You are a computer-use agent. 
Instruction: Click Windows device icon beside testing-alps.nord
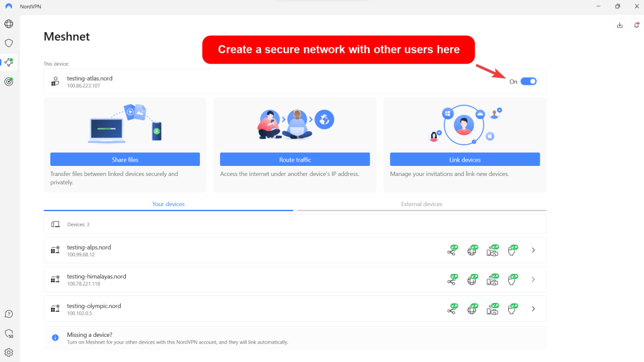[x=55, y=250]
